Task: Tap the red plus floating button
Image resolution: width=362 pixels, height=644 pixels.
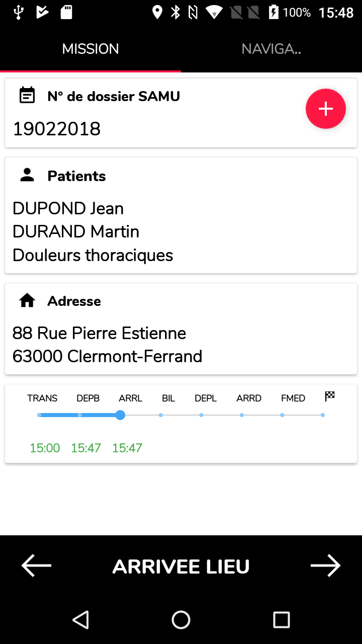Action: click(x=326, y=109)
